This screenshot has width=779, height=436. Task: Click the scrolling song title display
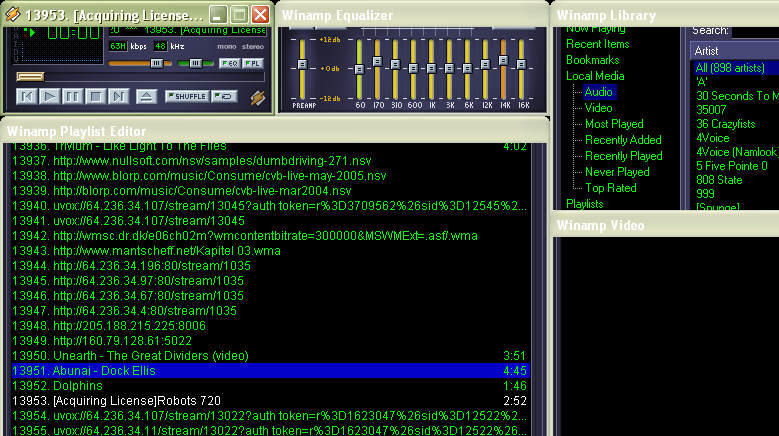pos(187,30)
